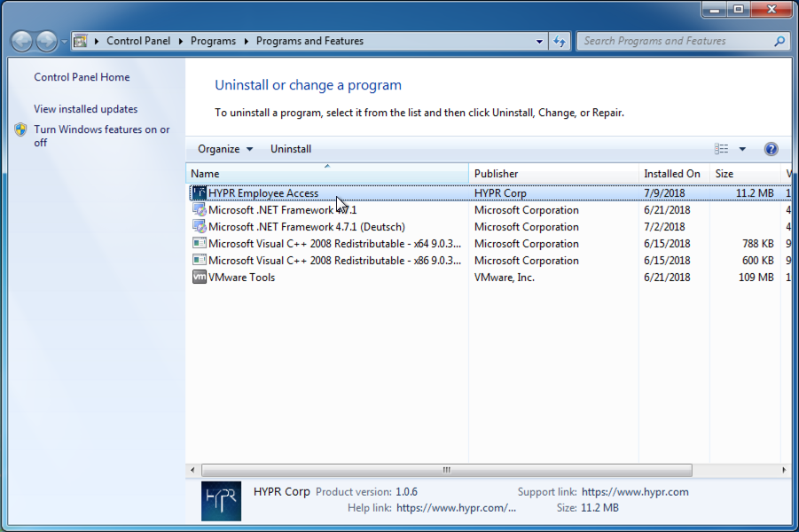799x532 pixels.
Task: Minimize the Programs and Features window
Action: click(x=715, y=10)
